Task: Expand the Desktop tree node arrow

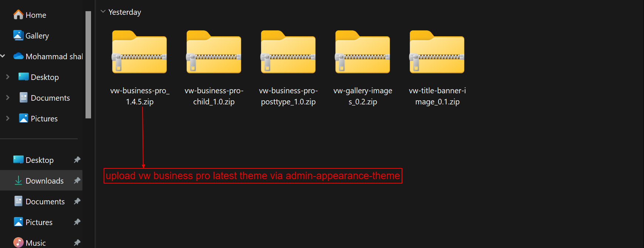Action: click(x=8, y=77)
